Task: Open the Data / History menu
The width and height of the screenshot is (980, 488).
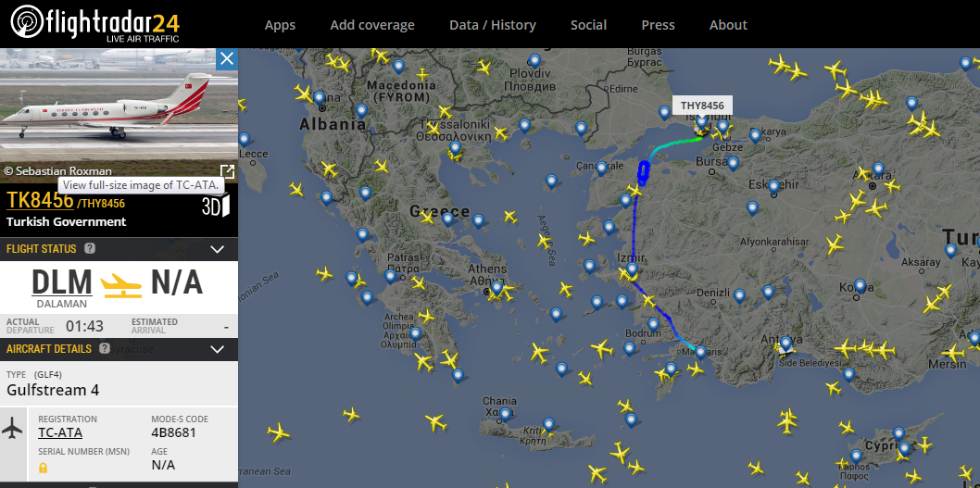Action: [493, 25]
